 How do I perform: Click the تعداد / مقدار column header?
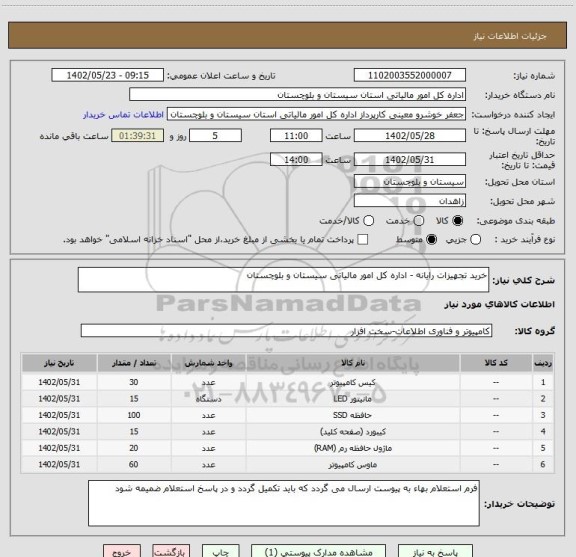tap(134, 363)
